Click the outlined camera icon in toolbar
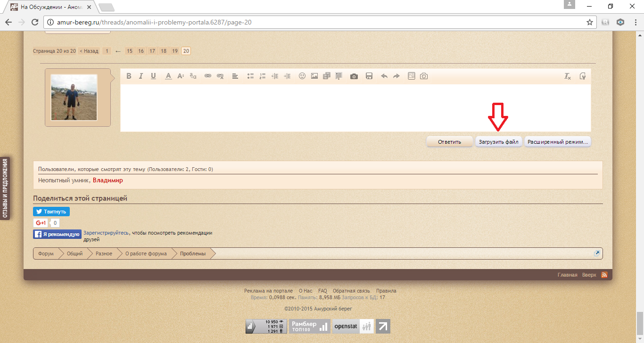This screenshot has height=343, width=644. (x=424, y=76)
